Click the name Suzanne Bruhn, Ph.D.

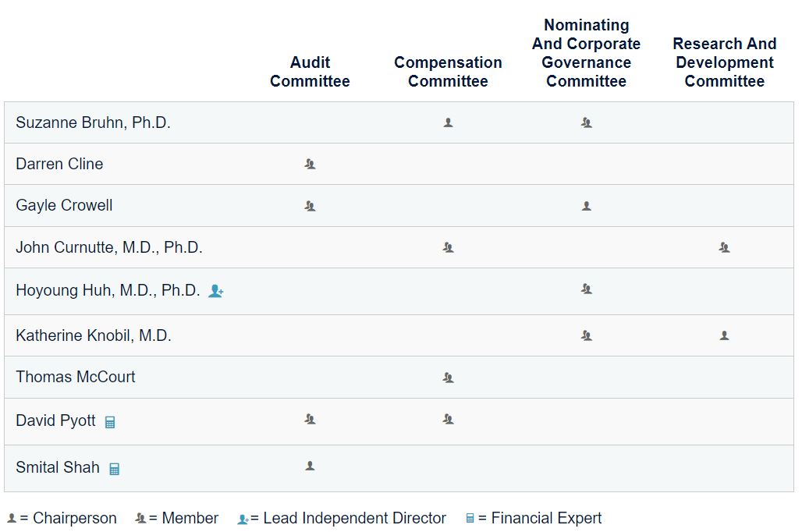pyautogui.click(x=93, y=122)
